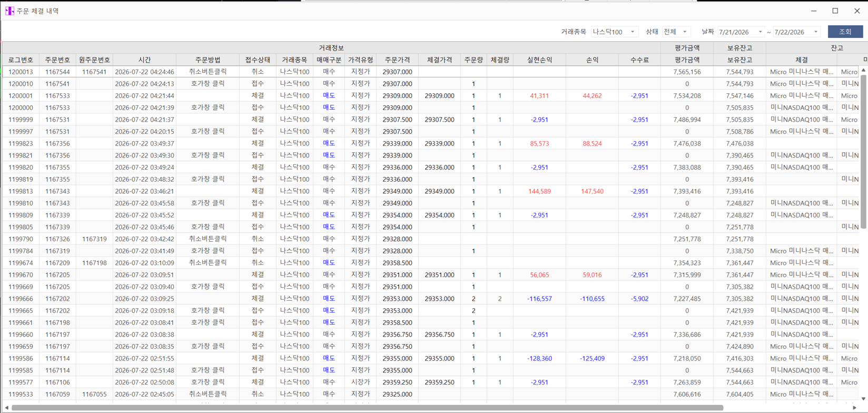Click the profit value 59,016
The height and width of the screenshot is (413, 868).
click(593, 275)
